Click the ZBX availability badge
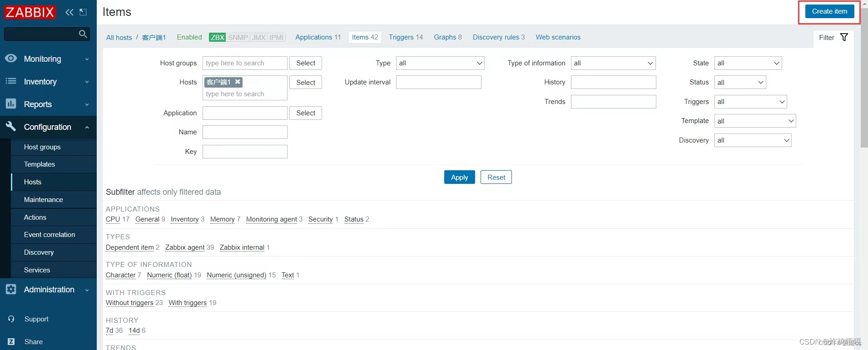This screenshot has height=350, width=868. coord(217,37)
